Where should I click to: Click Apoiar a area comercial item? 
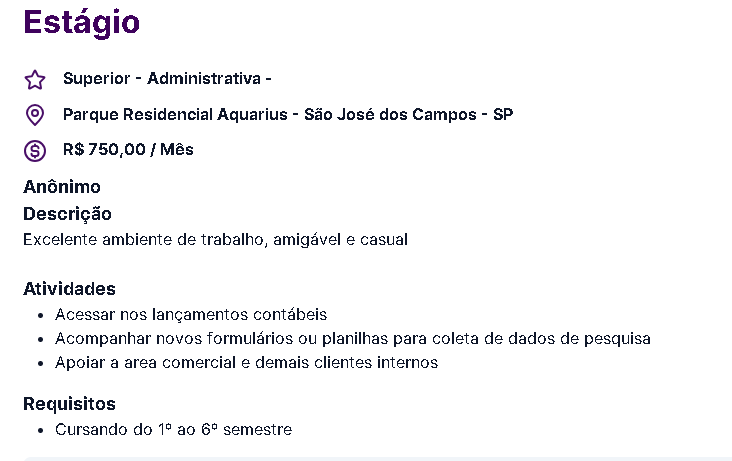coord(246,362)
